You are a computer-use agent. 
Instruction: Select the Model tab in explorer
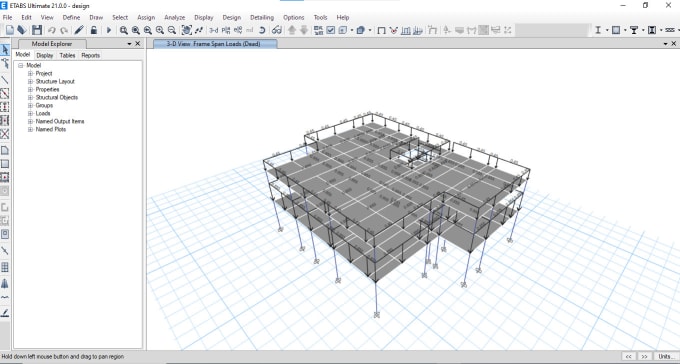pos(23,55)
